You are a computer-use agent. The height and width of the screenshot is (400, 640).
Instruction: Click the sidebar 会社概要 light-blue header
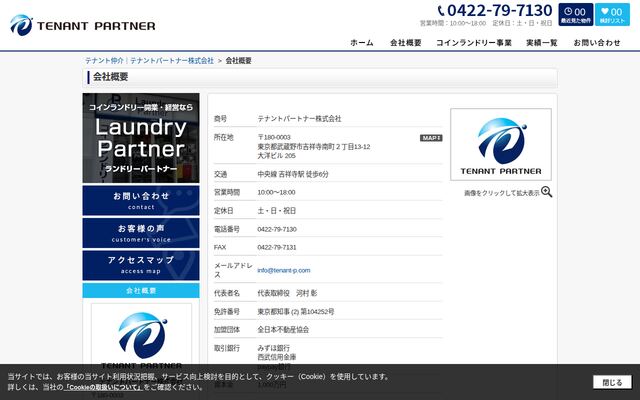point(141,291)
